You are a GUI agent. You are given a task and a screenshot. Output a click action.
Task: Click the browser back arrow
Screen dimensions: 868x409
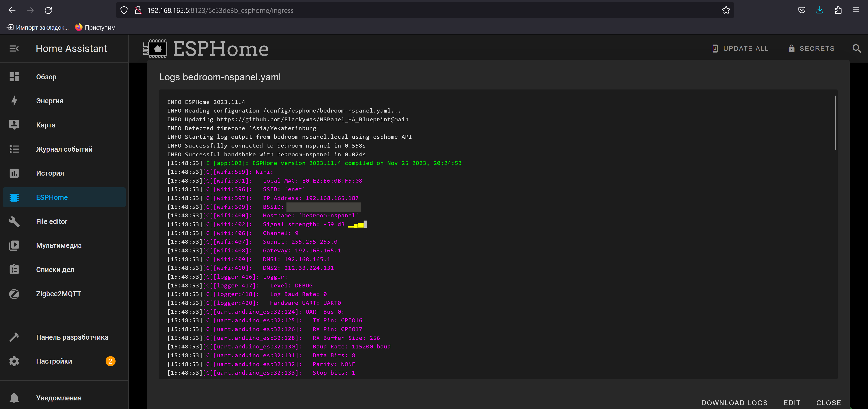tap(12, 10)
